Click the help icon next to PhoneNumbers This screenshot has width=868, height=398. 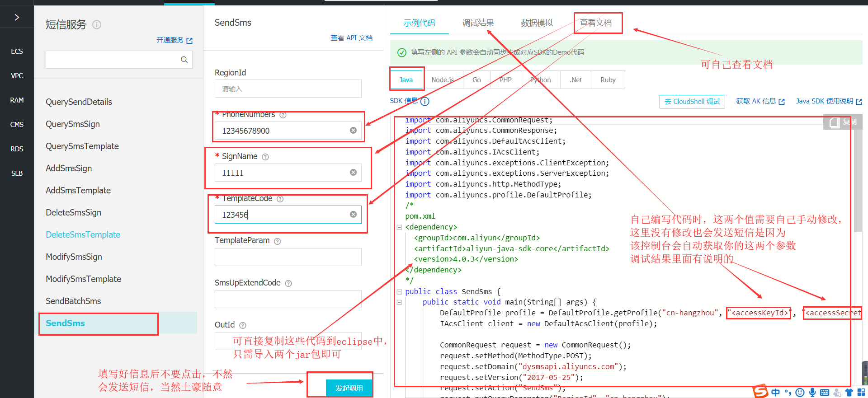pyautogui.click(x=283, y=115)
